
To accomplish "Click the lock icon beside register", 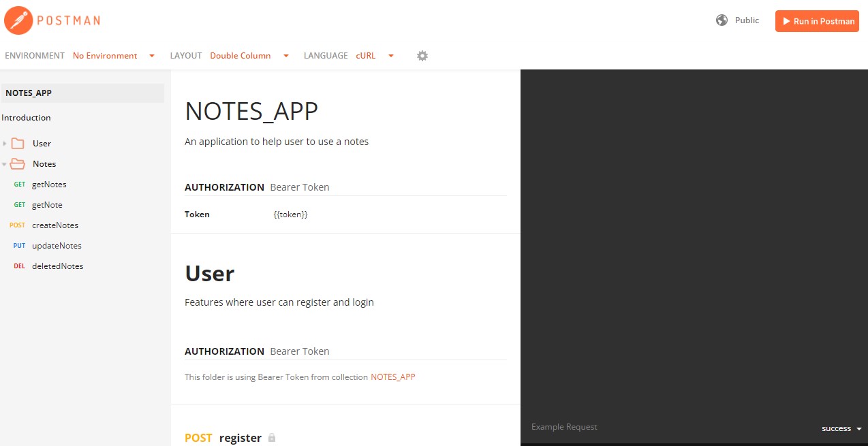I will 272,438.
